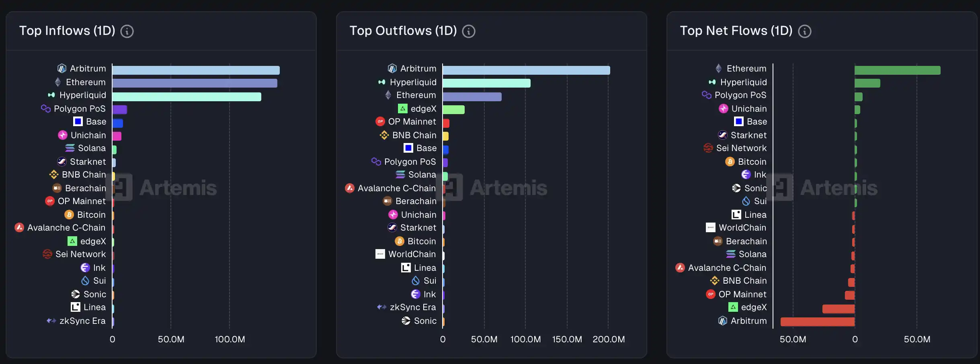Click the Top Net Flows (1D) title
The width and height of the screenshot is (980, 364).
tap(736, 31)
